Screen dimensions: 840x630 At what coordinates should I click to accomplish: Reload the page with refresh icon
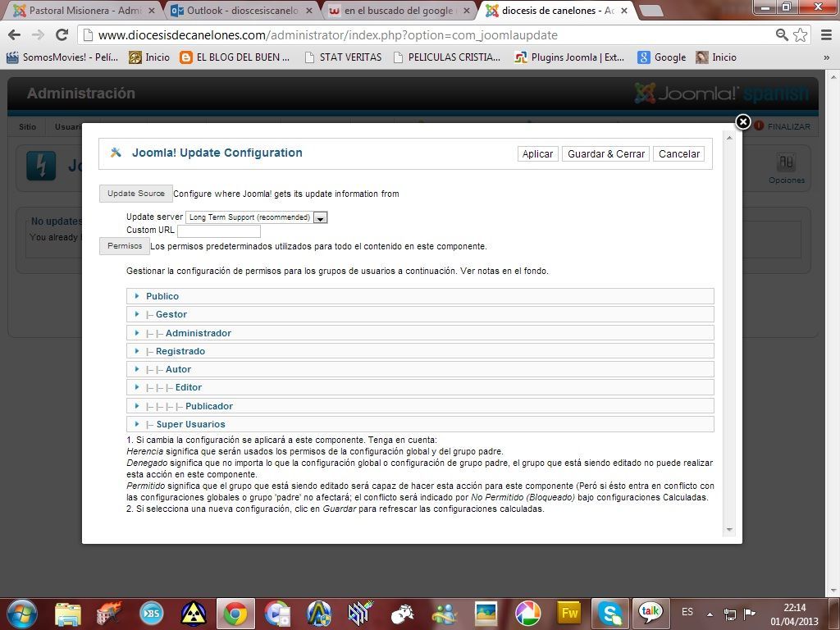pos(62,34)
